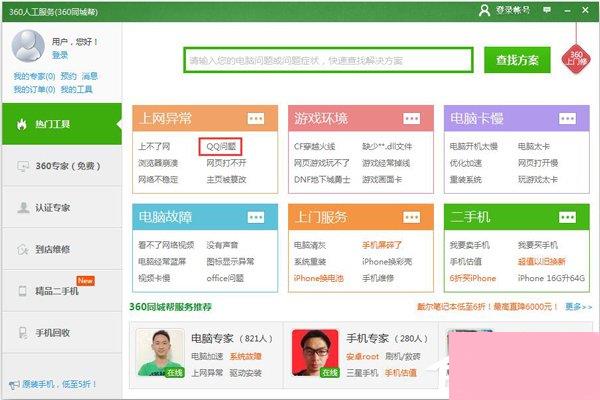Select 我要卖手机 item
The image size is (600, 400).
point(470,245)
